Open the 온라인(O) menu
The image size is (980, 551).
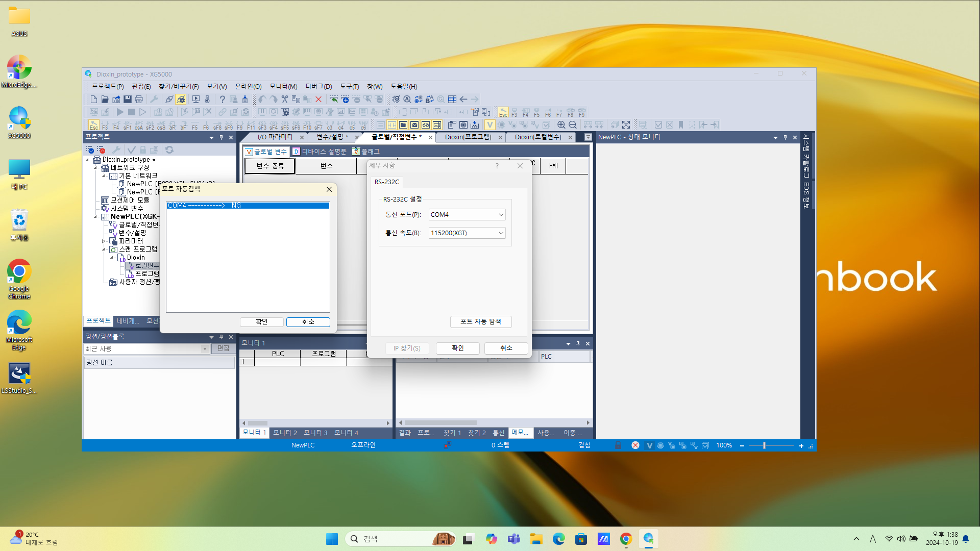248,87
